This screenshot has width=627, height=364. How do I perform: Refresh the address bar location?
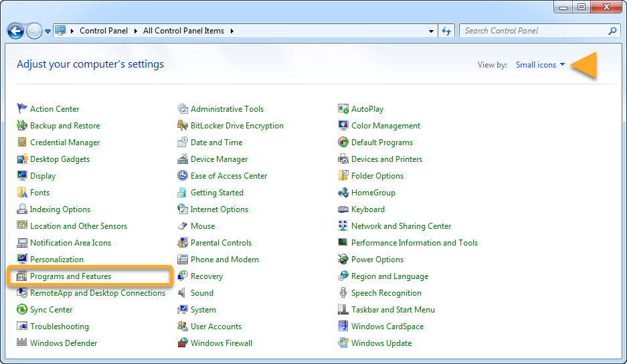coord(447,31)
